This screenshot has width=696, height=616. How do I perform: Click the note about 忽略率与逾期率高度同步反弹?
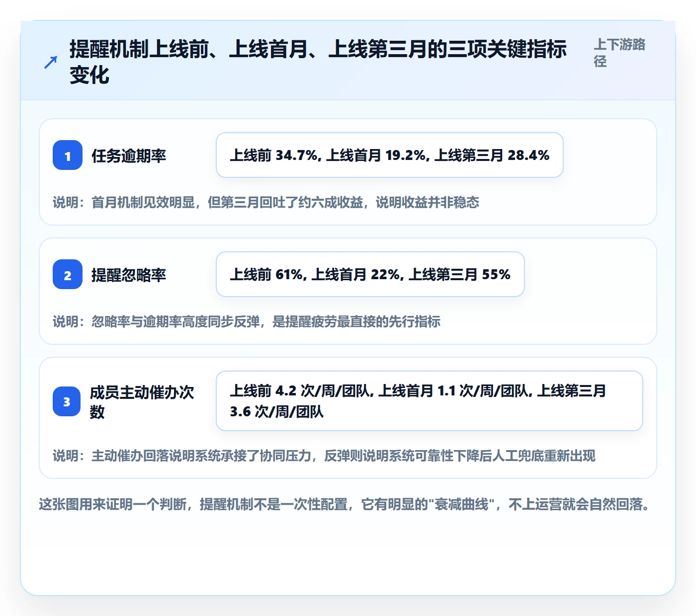[x=247, y=321]
